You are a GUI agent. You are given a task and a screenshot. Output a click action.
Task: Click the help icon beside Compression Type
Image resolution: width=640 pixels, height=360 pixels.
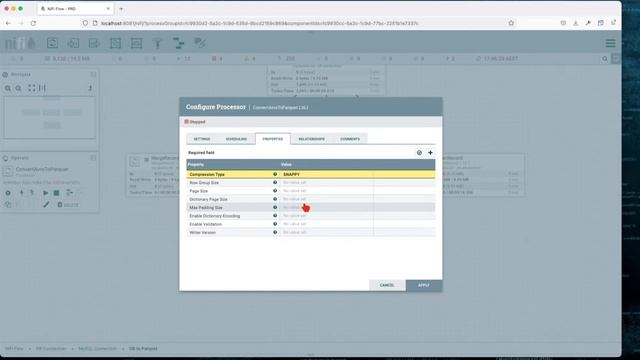[x=275, y=174]
